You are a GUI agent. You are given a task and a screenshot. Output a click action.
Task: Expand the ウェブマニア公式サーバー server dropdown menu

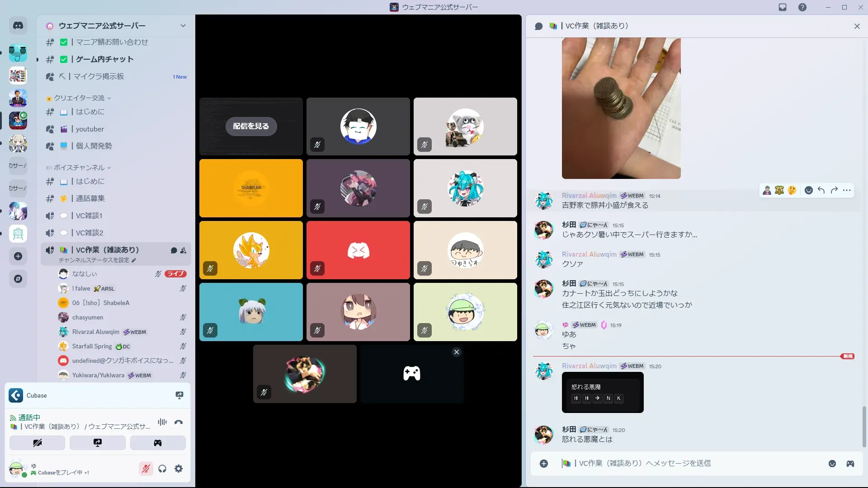[183, 26]
